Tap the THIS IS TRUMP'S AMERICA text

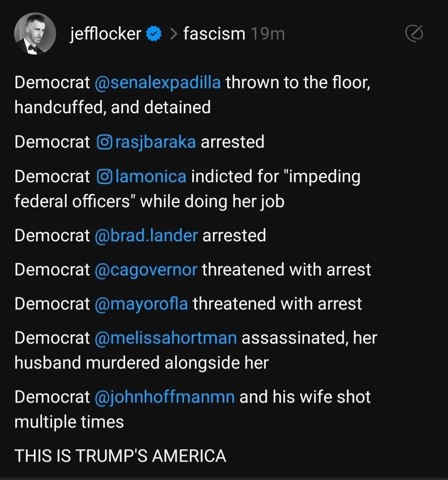pyautogui.click(x=120, y=455)
